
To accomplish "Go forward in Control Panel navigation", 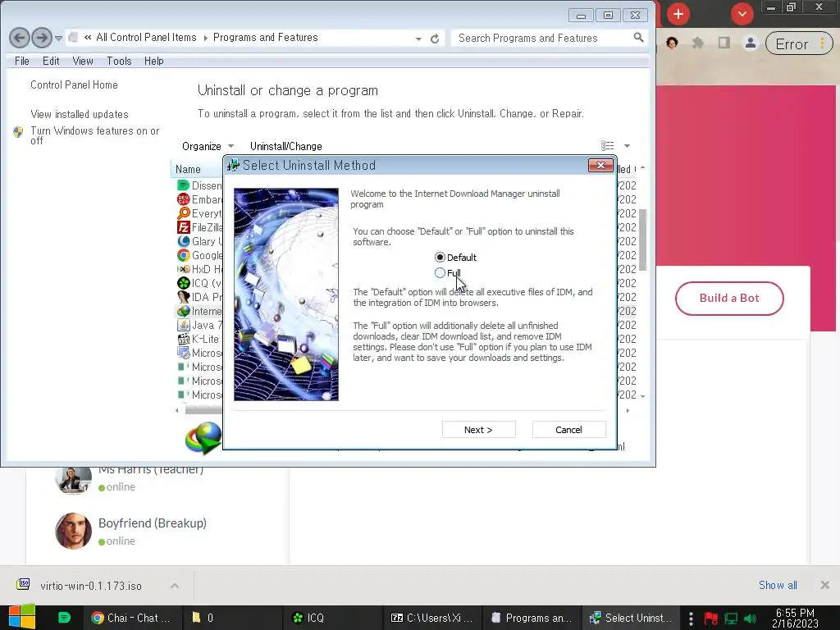I will (x=42, y=38).
